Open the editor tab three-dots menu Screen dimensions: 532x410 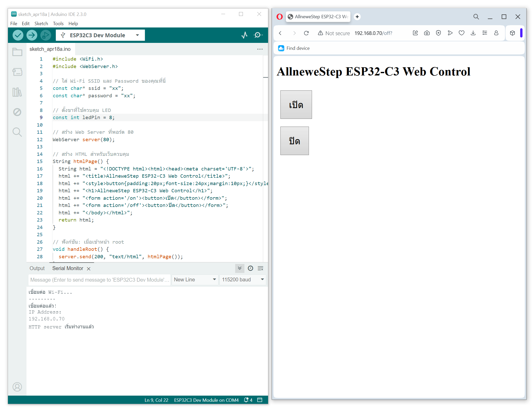pyautogui.click(x=260, y=49)
